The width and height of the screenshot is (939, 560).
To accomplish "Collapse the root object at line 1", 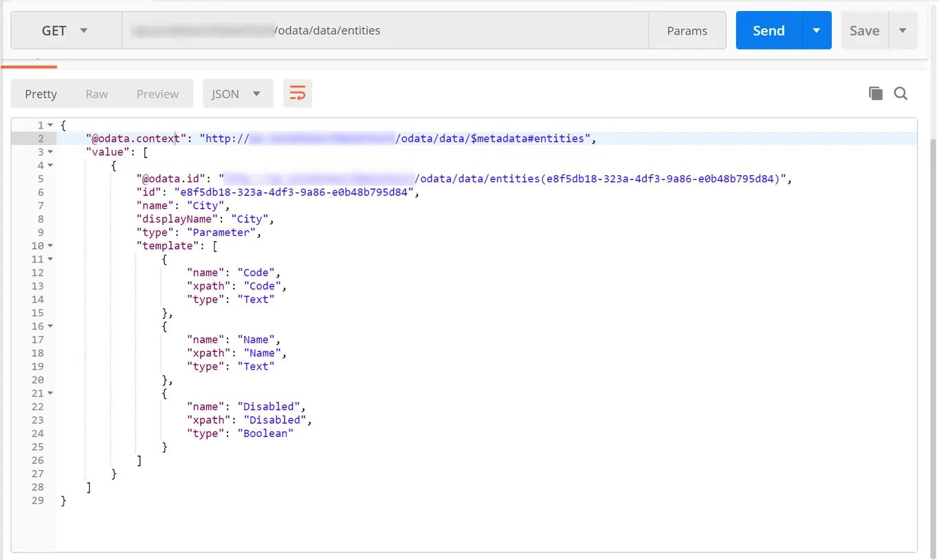I will point(50,125).
